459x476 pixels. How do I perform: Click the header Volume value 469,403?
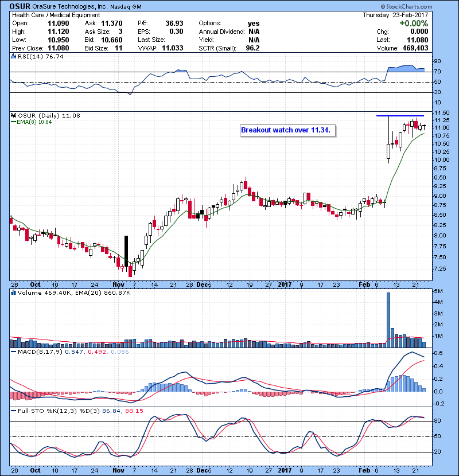415,48
